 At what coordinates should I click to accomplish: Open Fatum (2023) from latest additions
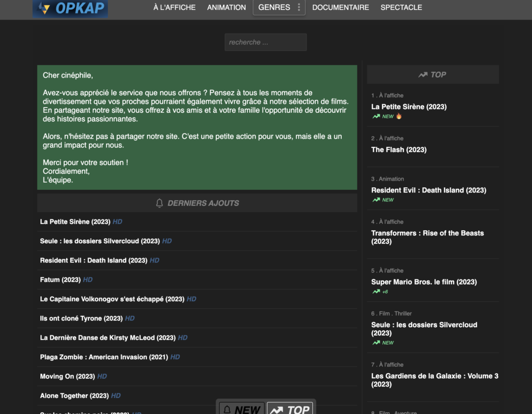(60, 279)
